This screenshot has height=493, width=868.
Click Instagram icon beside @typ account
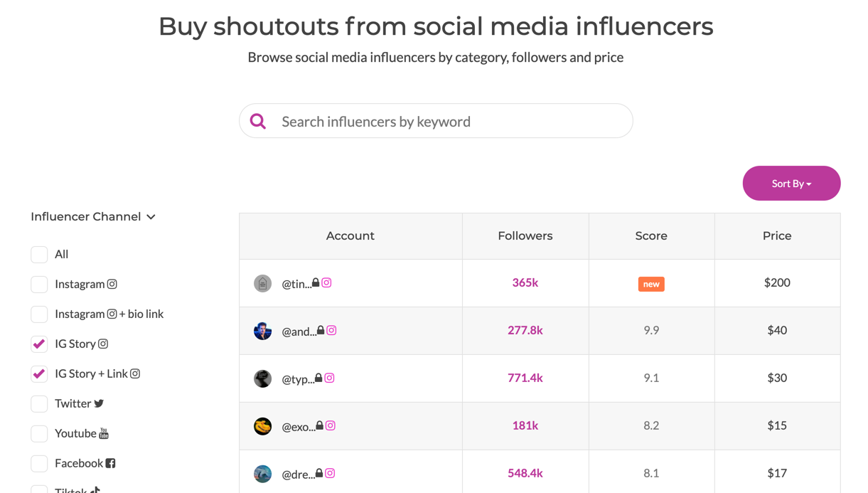pyautogui.click(x=329, y=378)
